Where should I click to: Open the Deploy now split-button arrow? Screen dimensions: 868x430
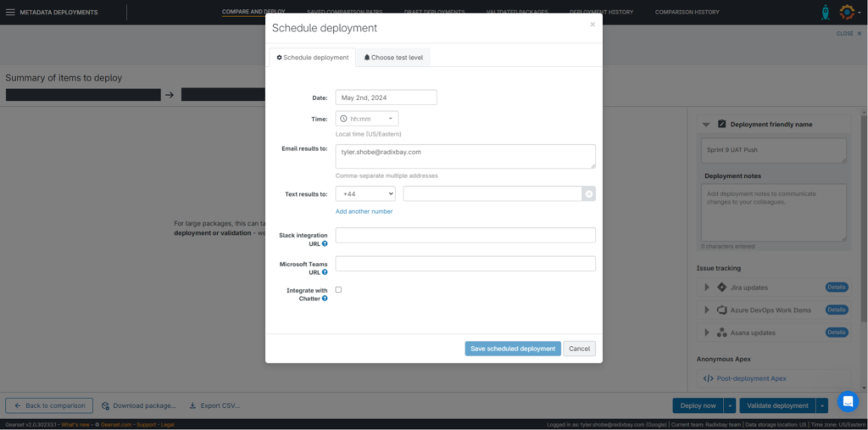730,405
